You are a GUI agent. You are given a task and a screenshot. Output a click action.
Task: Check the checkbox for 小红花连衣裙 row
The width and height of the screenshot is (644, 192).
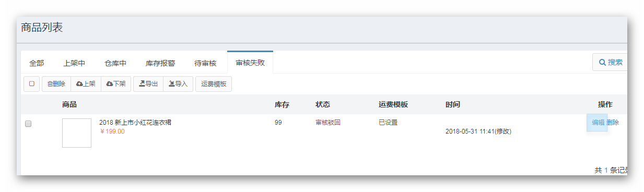point(28,124)
